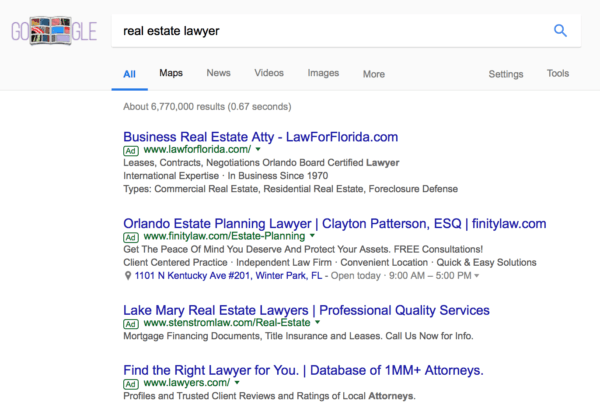Open Orlando Estate Planning Lawyer result
Viewport: 600px width, 408px height.
point(335,224)
